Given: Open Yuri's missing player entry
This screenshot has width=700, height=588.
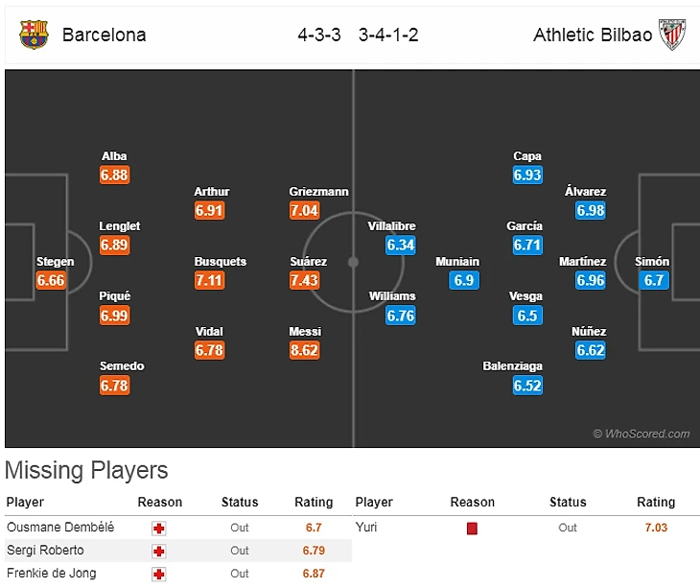Looking at the screenshot, I should point(365,528).
